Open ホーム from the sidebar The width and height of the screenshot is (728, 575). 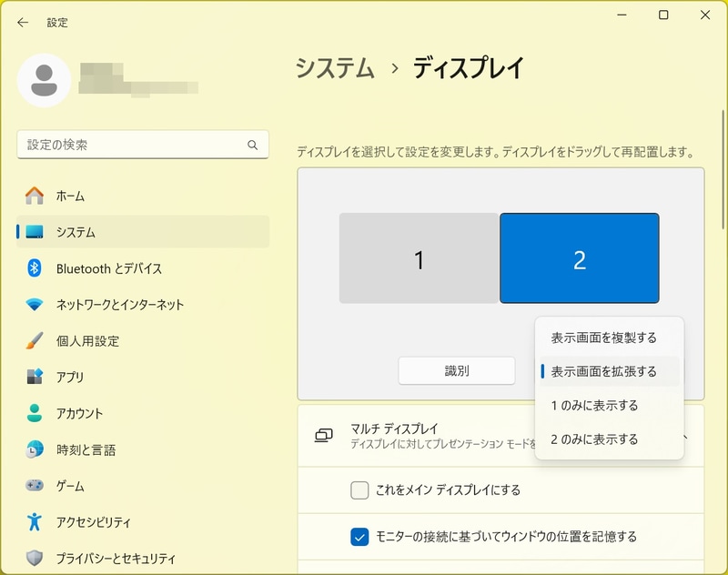click(35, 196)
